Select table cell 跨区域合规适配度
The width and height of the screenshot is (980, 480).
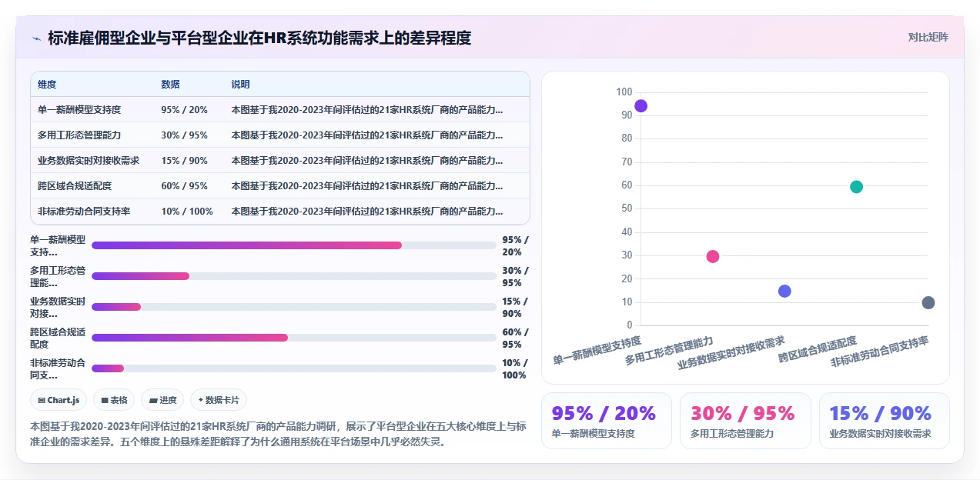point(75,186)
